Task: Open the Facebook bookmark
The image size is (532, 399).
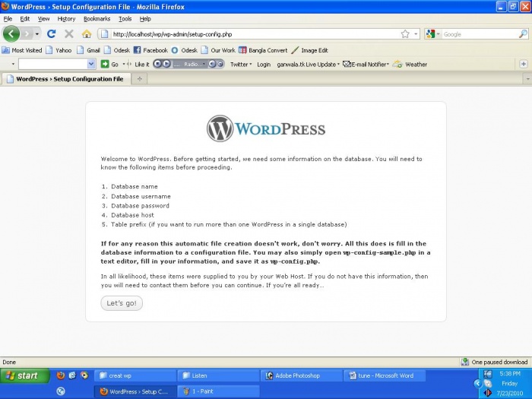Action: (x=150, y=50)
